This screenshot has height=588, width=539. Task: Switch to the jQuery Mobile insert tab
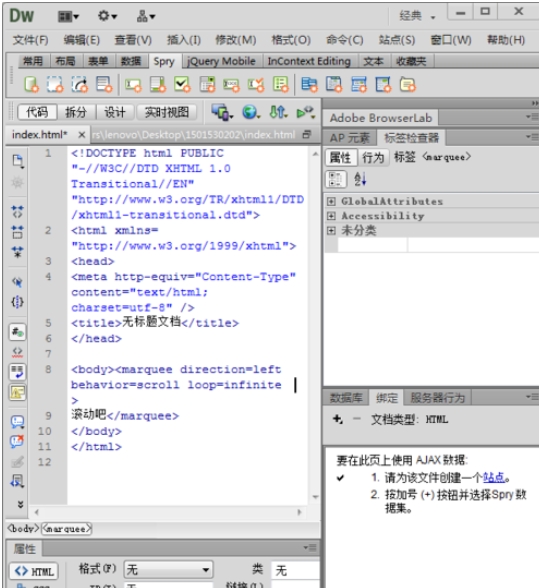(x=221, y=61)
